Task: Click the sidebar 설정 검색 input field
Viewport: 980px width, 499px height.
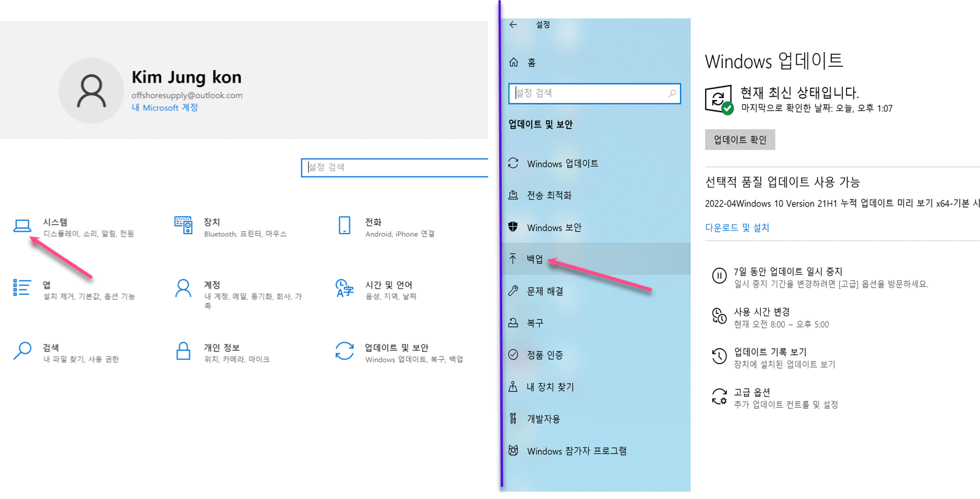Action: coord(595,93)
